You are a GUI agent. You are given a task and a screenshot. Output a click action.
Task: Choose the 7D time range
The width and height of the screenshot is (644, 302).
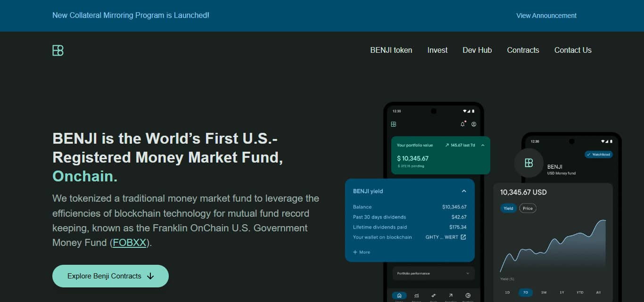tap(525, 293)
